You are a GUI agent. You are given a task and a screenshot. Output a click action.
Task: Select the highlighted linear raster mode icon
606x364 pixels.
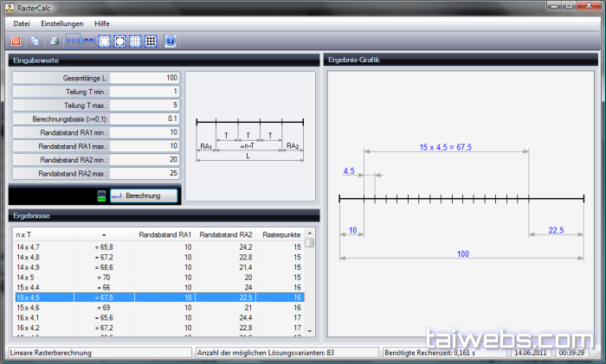point(73,41)
